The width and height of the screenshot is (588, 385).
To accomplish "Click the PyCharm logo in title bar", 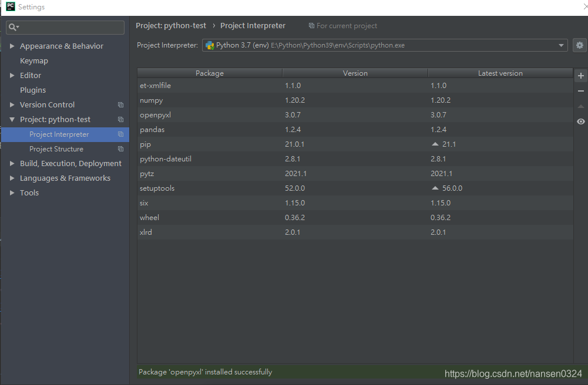I will 10,6.
